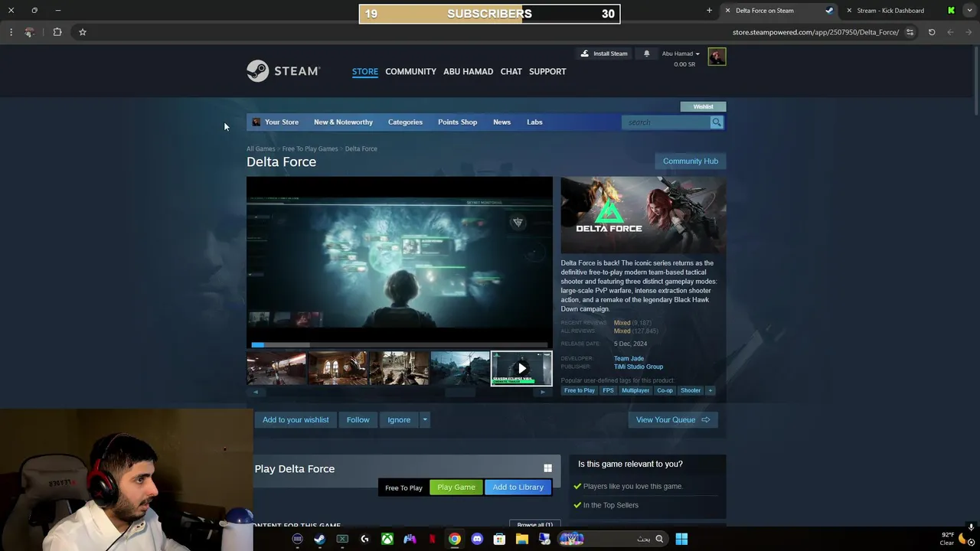
Task: Click the Free To Play Games breadcrumb
Action: point(310,148)
